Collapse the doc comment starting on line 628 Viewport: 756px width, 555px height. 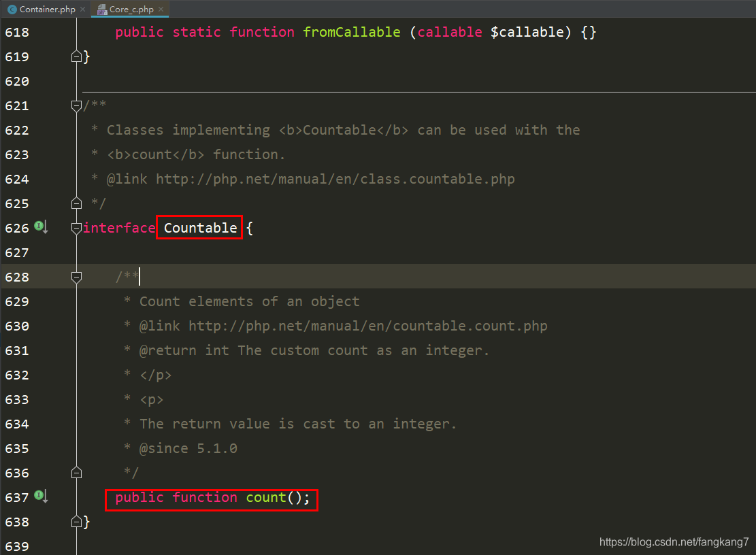pos(76,277)
